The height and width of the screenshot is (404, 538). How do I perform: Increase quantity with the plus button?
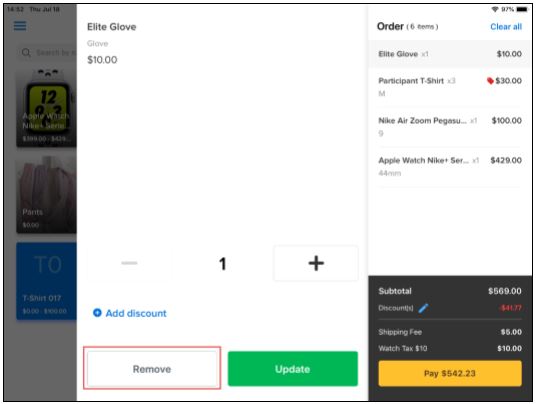coord(316,263)
